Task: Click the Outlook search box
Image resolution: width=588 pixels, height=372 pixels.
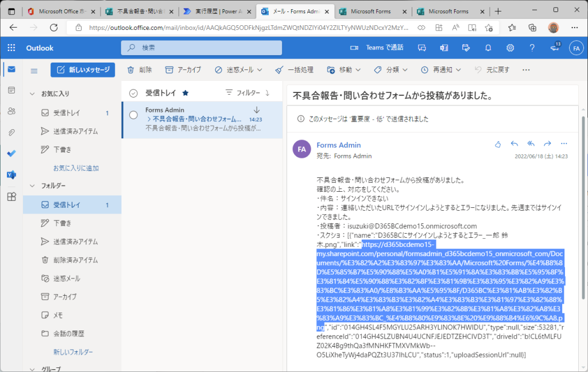Action: pos(202,48)
